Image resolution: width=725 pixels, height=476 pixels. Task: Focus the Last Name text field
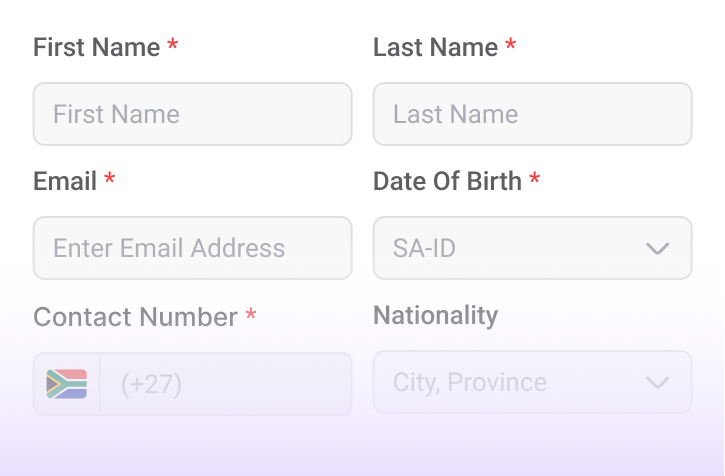532,114
